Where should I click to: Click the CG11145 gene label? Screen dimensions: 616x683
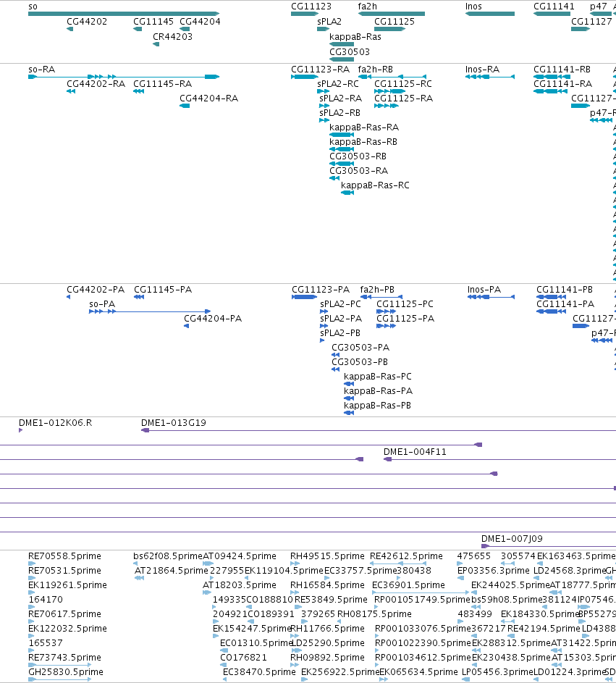click(x=153, y=21)
